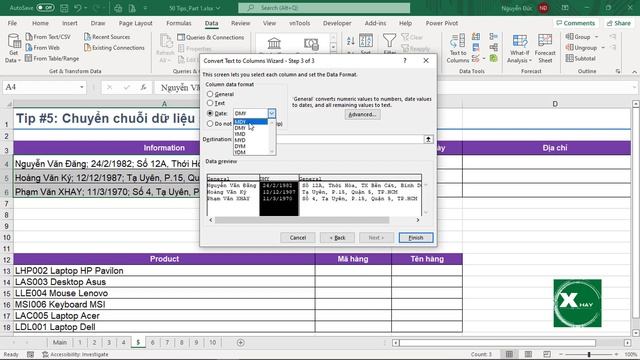Open Queries & Connections pane
The image size is (640, 360).
[x=211, y=37]
